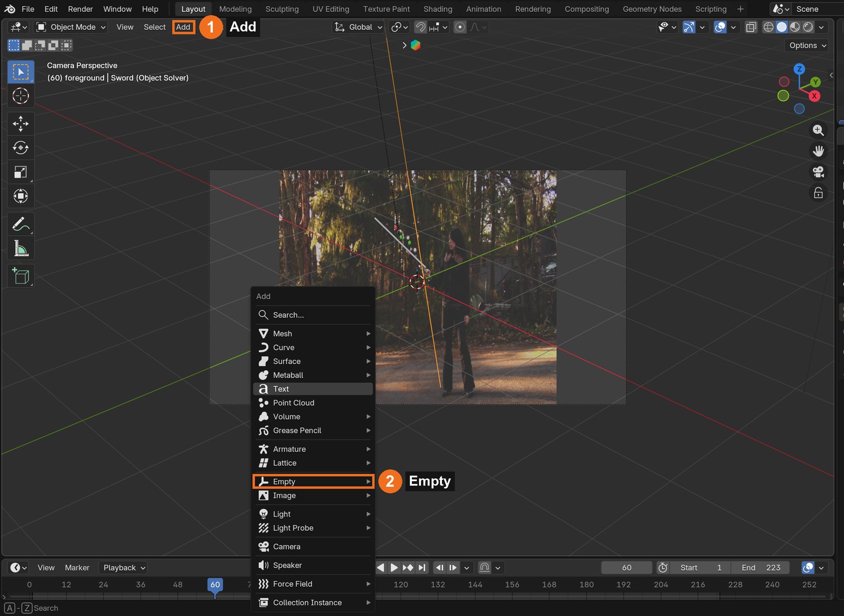Click the Scene name field
The width and height of the screenshot is (844, 616).
(x=817, y=9)
